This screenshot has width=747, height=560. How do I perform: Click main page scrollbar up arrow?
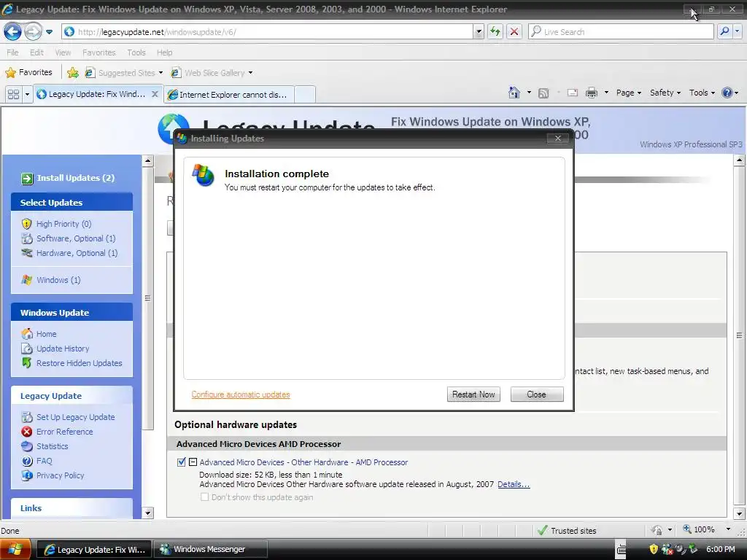(x=740, y=160)
